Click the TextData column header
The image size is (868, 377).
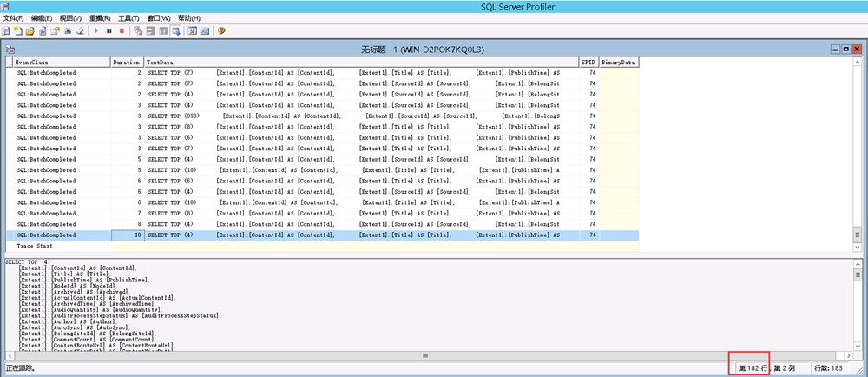click(x=161, y=63)
